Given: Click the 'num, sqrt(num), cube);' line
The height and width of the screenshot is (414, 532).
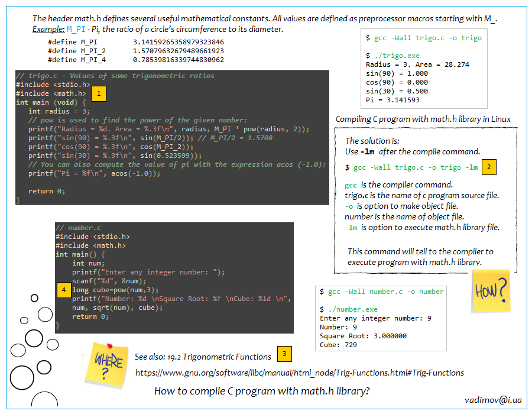Looking at the screenshot, I should (x=117, y=308).
